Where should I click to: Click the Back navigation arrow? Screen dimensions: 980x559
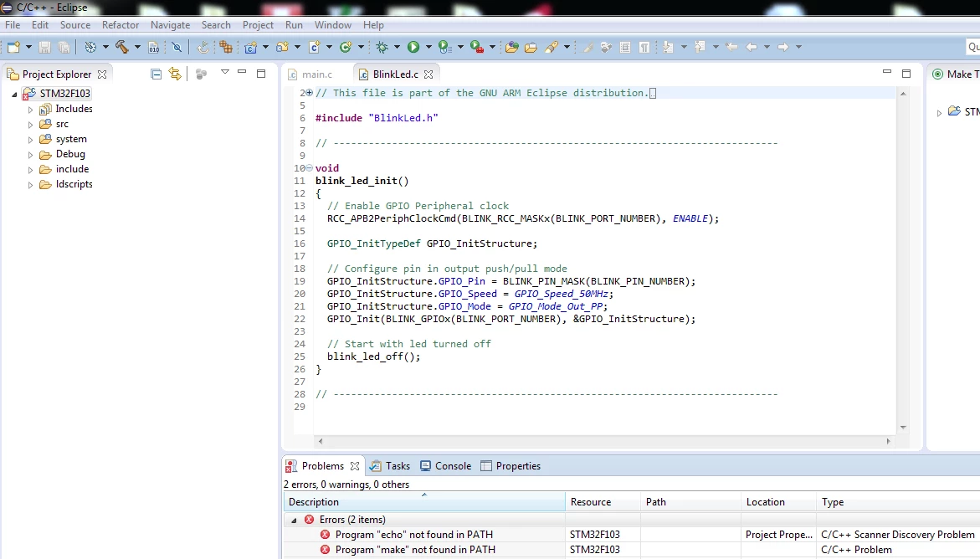tap(752, 47)
